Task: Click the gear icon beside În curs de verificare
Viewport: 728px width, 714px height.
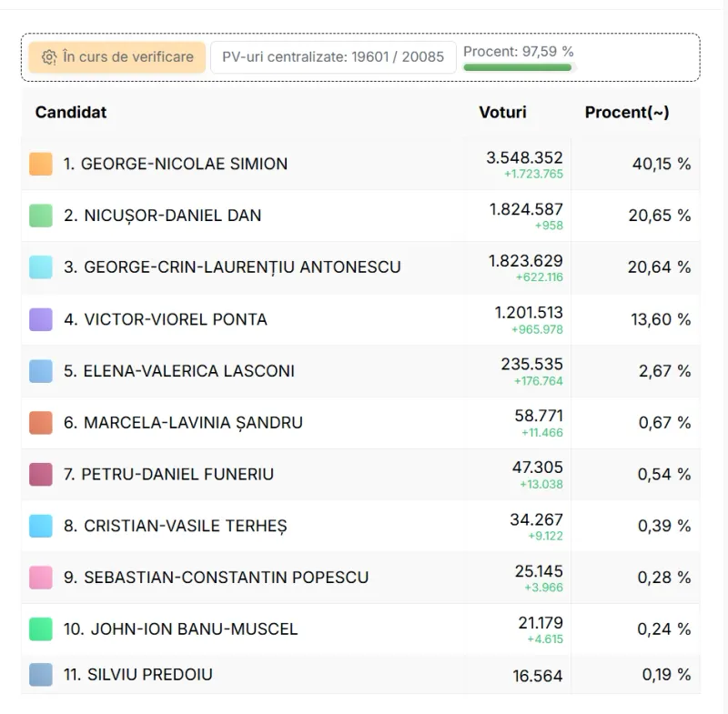Action: point(49,57)
